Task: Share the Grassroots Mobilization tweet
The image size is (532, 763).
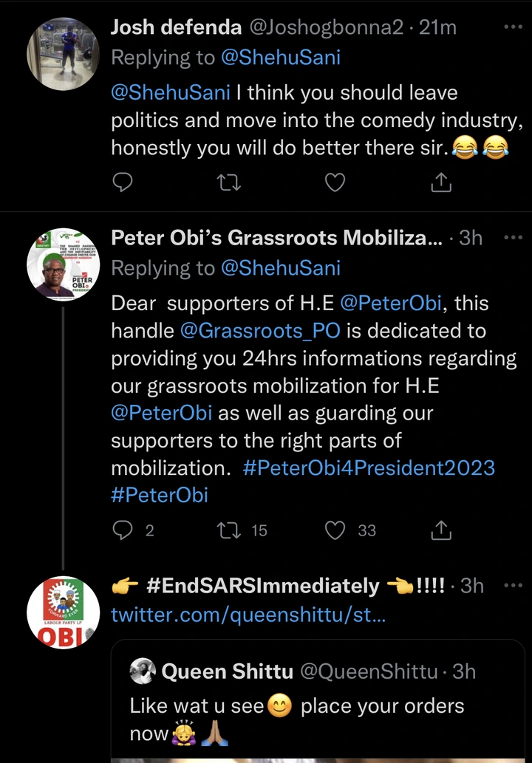Action: 441,530
